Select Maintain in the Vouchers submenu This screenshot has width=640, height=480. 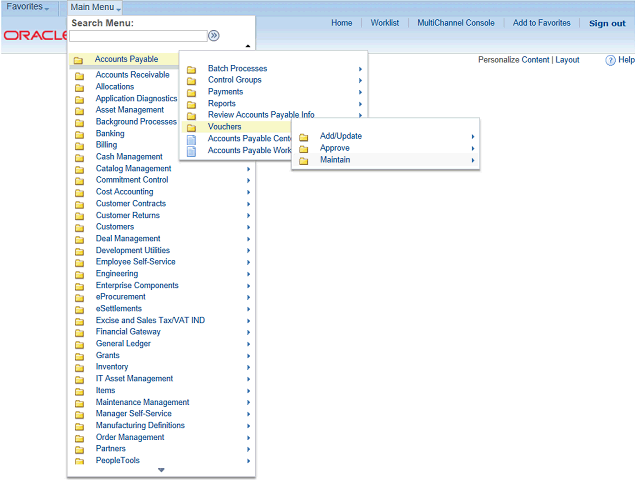335,160
